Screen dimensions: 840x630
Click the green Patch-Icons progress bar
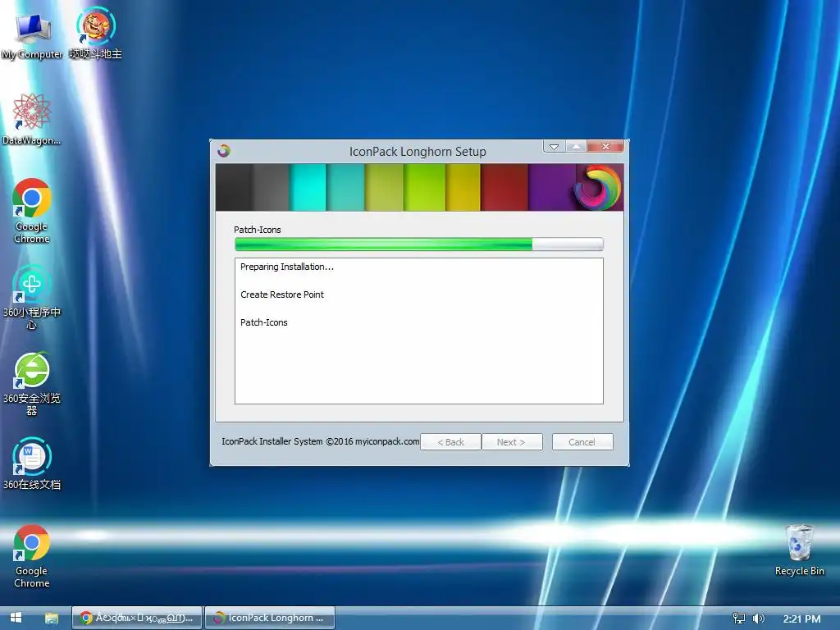[x=419, y=244]
